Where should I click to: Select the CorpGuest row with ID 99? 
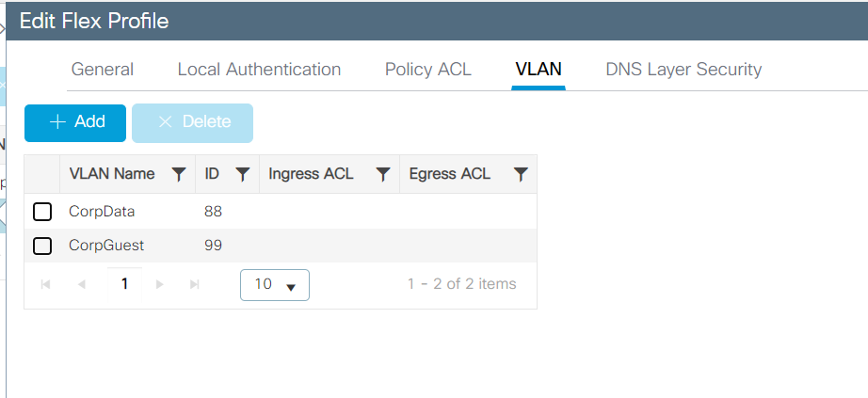(x=281, y=246)
